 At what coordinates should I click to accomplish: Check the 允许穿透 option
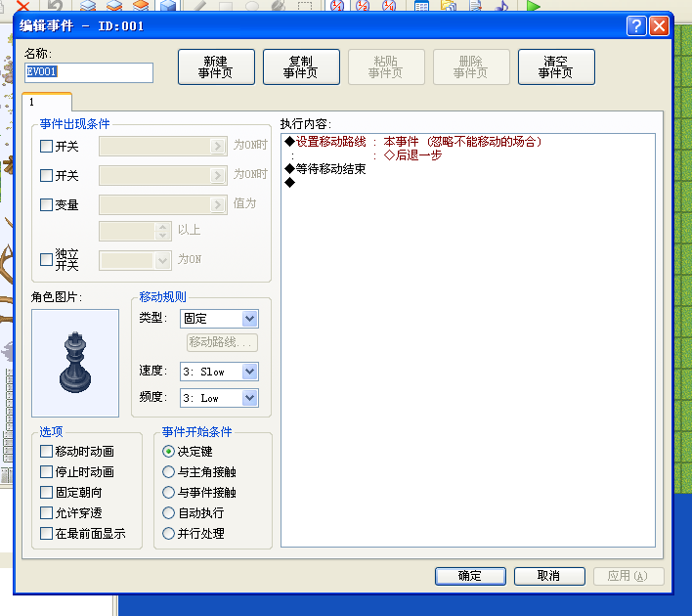(46, 512)
